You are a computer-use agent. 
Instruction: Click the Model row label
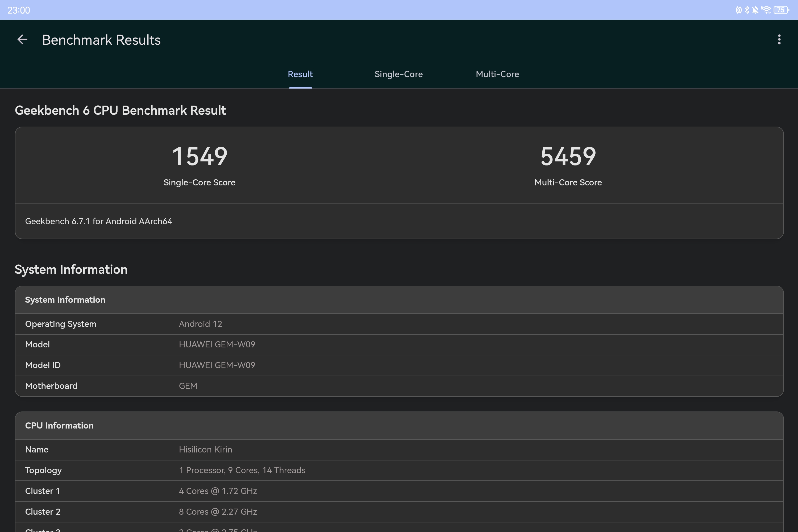(x=37, y=344)
